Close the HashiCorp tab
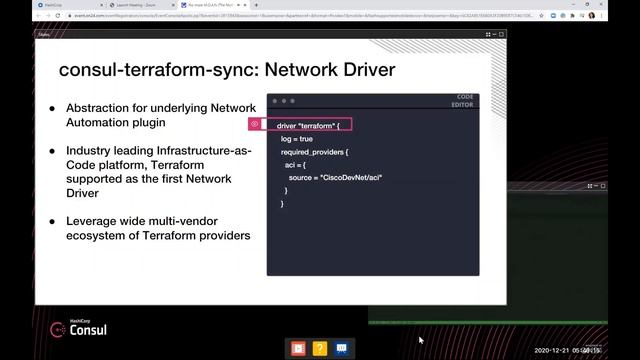 (101, 5)
